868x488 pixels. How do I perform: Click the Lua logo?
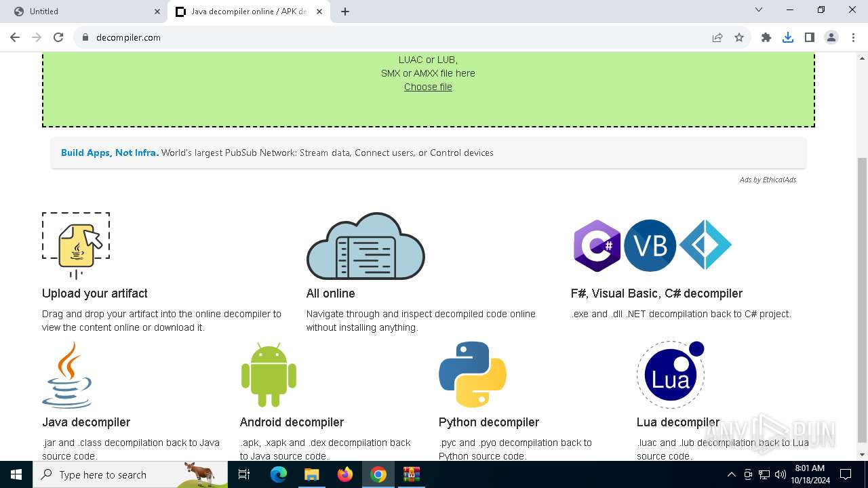tap(671, 375)
